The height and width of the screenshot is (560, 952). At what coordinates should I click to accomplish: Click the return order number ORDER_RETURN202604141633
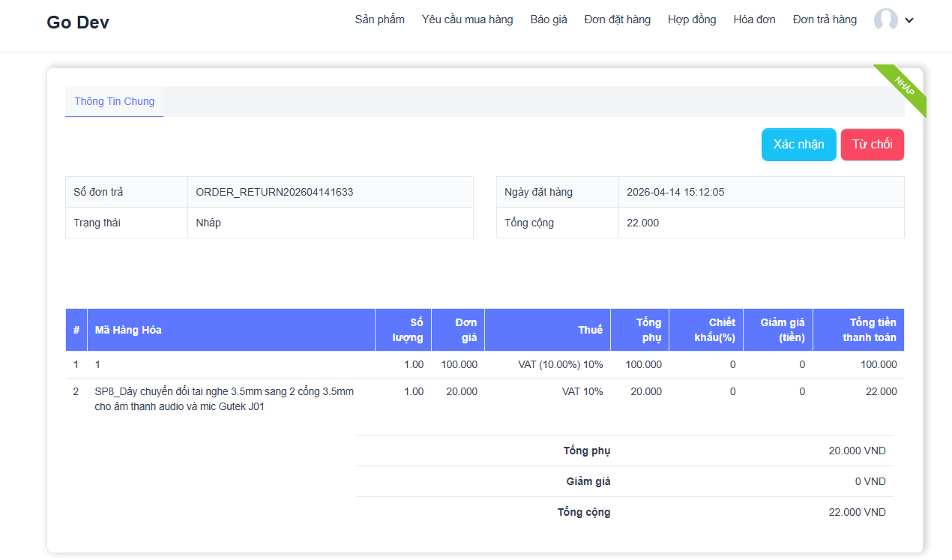click(x=274, y=192)
